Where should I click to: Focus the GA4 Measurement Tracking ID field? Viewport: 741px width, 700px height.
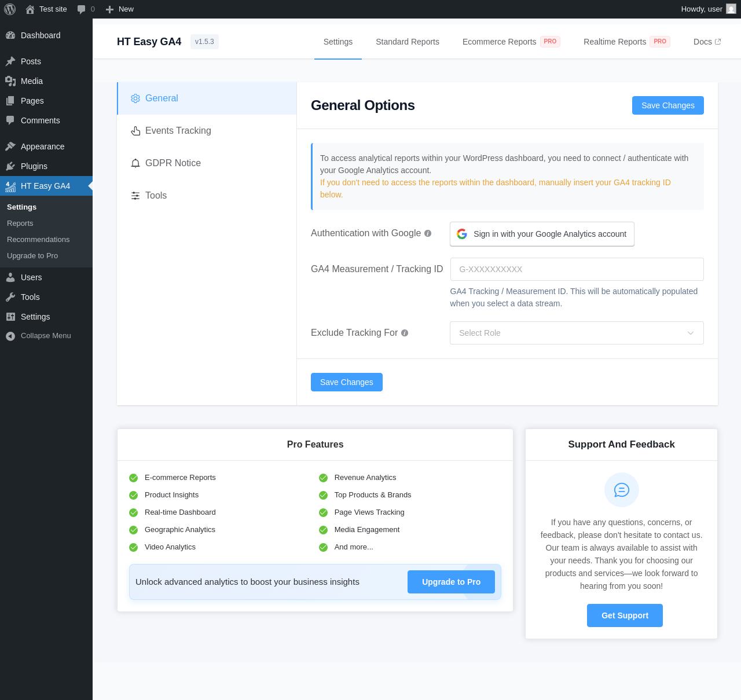577,269
